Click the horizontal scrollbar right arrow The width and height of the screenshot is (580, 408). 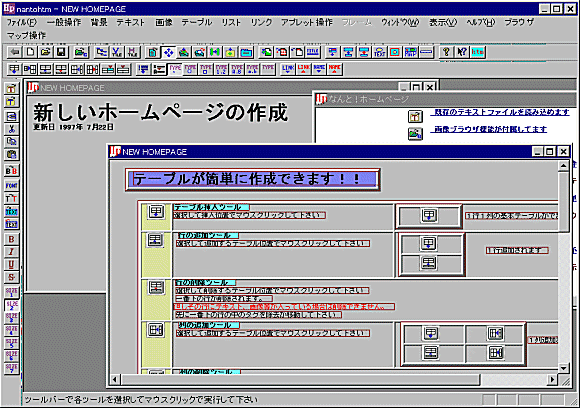click(x=552, y=380)
